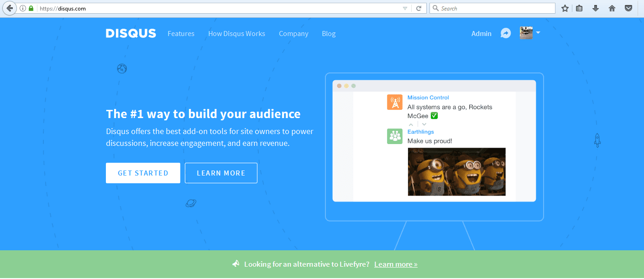Upvote the Mission Control comment

411,124
